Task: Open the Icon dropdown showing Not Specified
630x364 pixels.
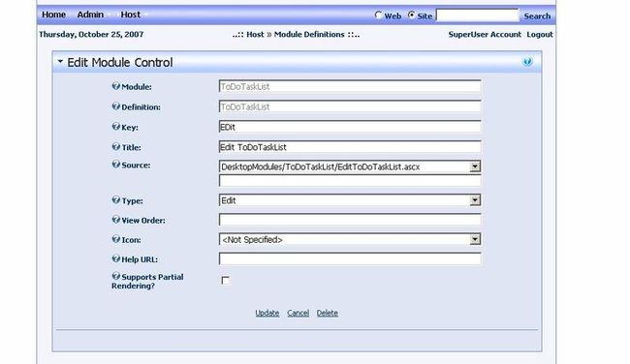Action: [x=475, y=239]
